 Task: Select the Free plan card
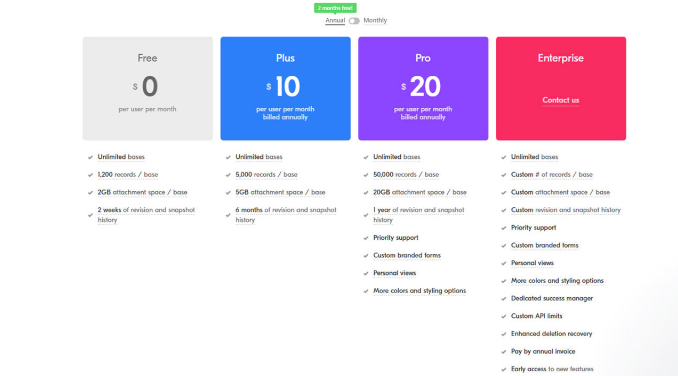148,89
